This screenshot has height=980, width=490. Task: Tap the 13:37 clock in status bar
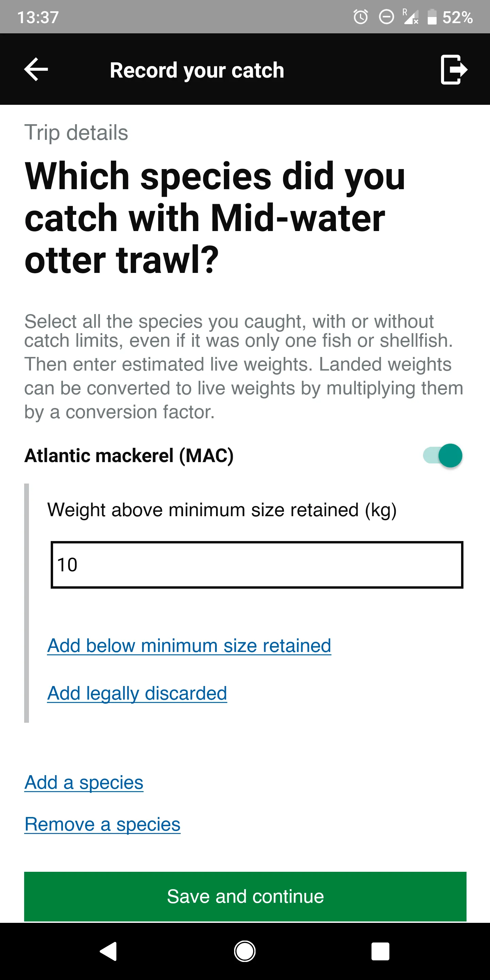click(x=38, y=17)
